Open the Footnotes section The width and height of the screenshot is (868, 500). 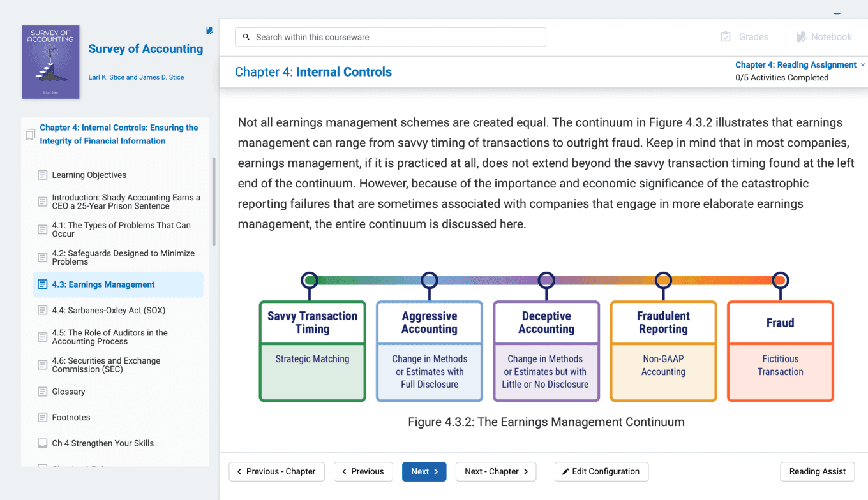(x=71, y=418)
